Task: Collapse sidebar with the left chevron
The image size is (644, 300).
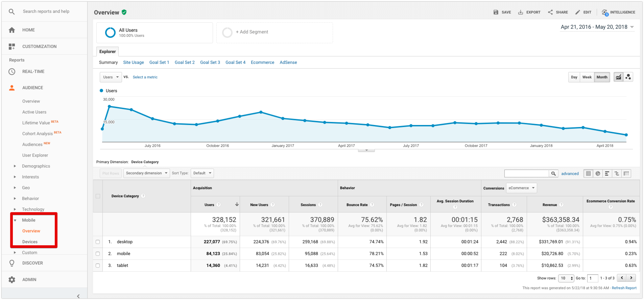Action: click(x=78, y=296)
